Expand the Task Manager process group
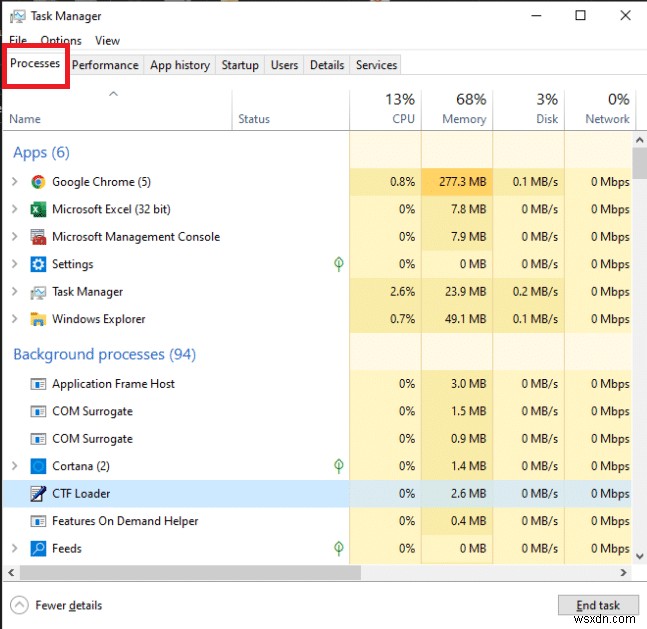647x629 pixels. [15, 291]
